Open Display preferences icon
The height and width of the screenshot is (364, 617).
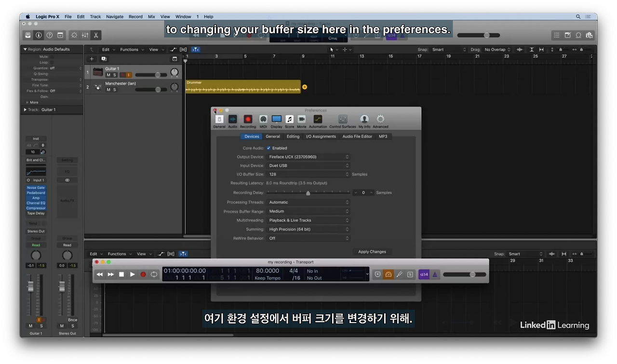[x=276, y=121]
